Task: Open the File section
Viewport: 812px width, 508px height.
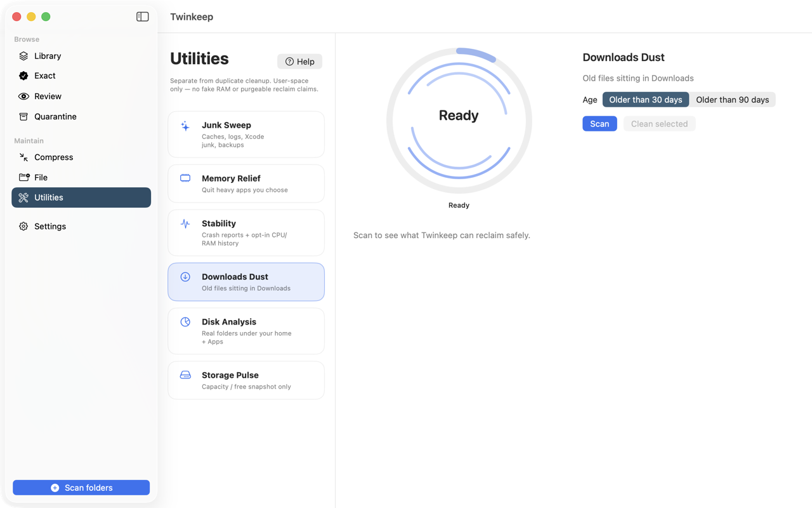Action: [81, 177]
